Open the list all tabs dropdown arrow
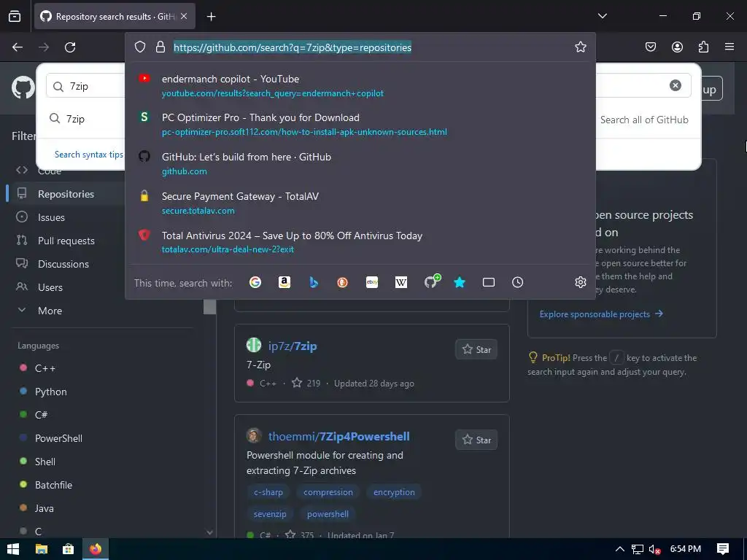This screenshot has height=560, width=747. tap(602, 16)
